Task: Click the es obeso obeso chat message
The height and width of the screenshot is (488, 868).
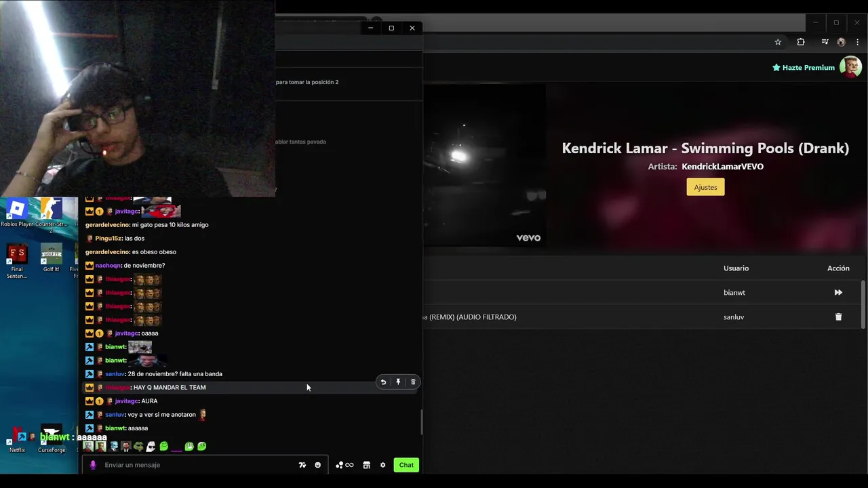Action: pos(130,252)
